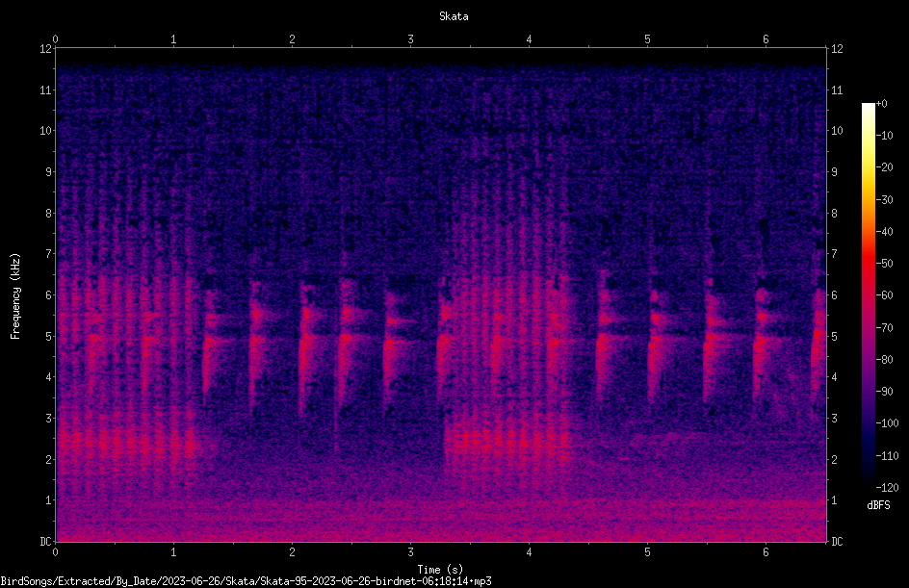Image resolution: width=909 pixels, height=588 pixels.
Task: Click the "-100" value on the color scale
Action: 887,423
